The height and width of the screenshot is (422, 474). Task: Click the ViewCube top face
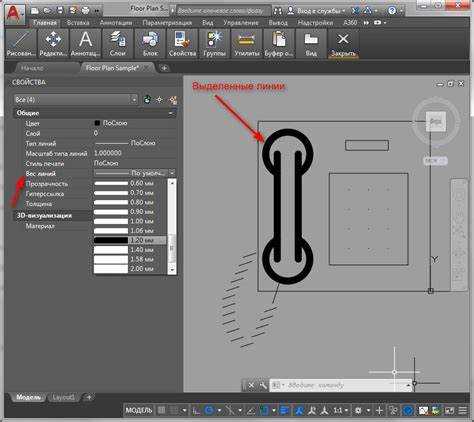[436, 121]
